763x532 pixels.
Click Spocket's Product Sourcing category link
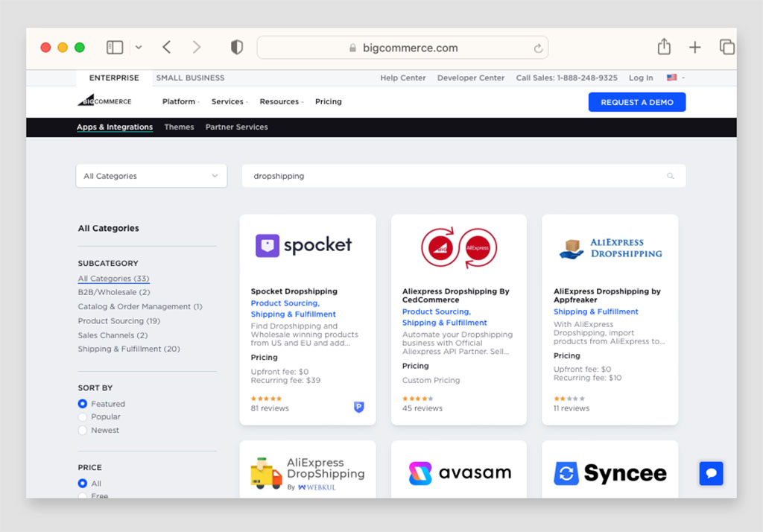(x=285, y=303)
